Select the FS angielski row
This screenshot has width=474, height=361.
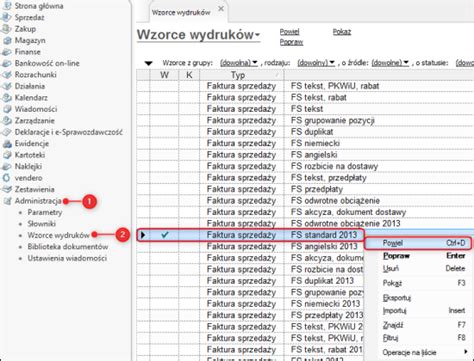coord(305,155)
